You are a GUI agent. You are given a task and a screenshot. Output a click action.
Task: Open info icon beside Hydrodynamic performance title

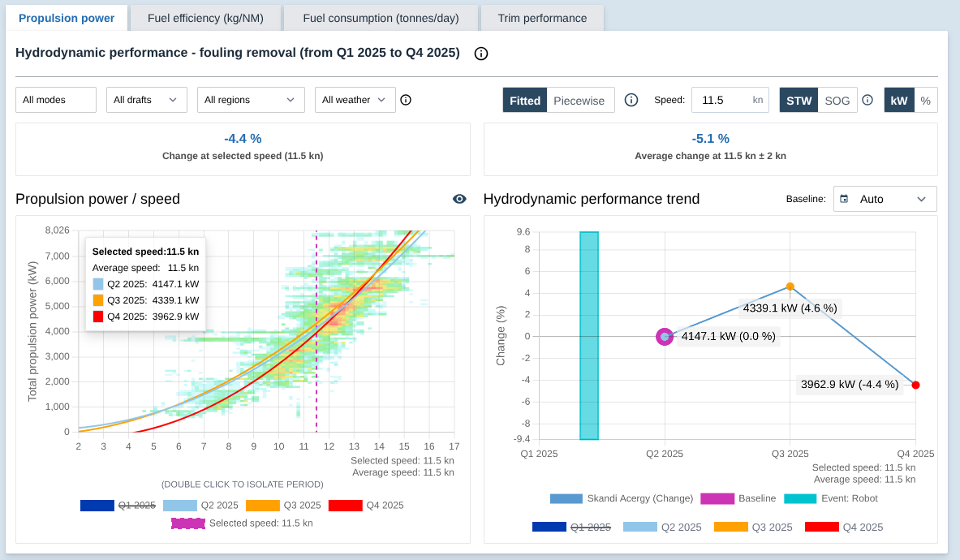[481, 54]
